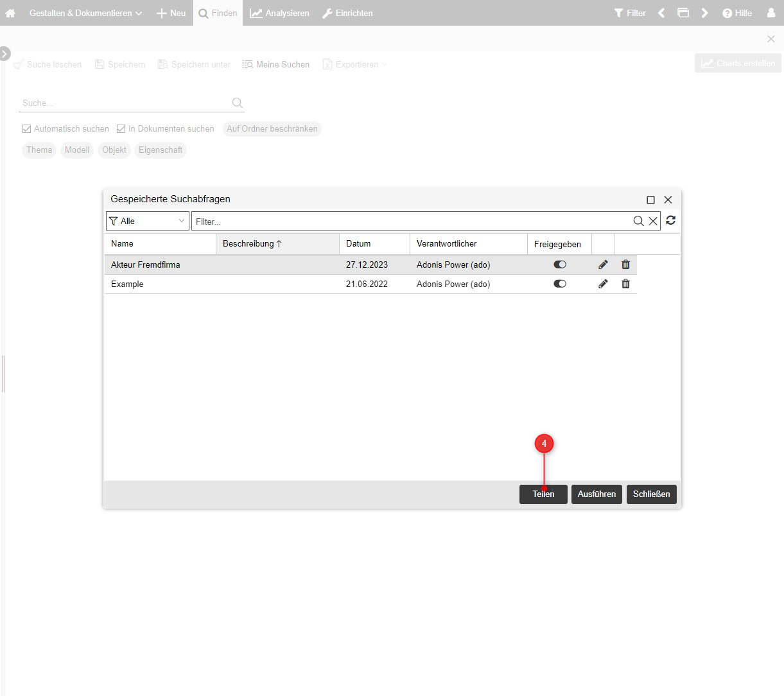The image size is (784, 696).
Task: Expand the left sidebar arrow
Action: pos(5,53)
